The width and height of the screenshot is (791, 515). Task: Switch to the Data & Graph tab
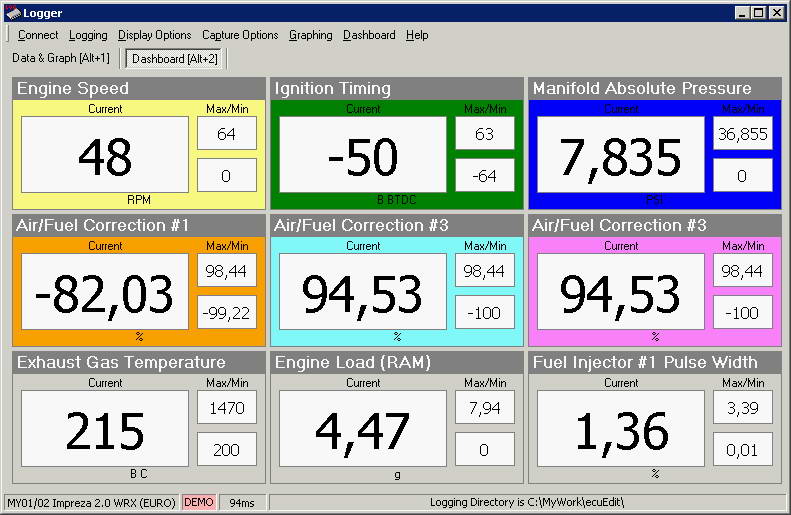61,59
